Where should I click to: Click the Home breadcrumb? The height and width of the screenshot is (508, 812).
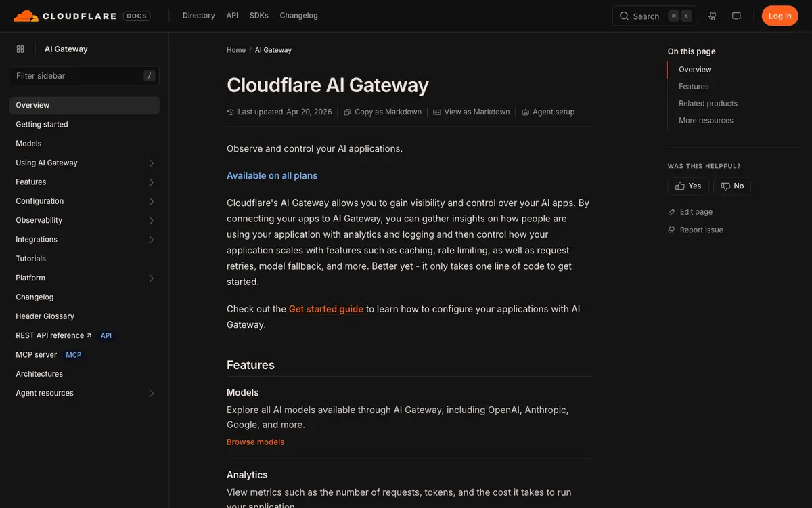coord(236,50)
